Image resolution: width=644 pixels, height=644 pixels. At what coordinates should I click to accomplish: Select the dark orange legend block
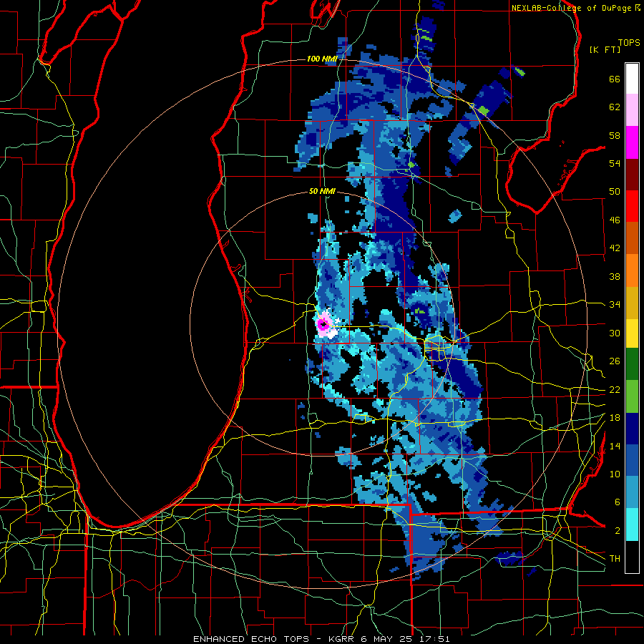point(632,238)
